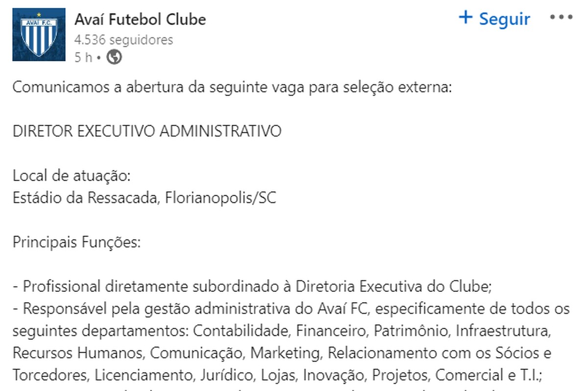This screenshot has height=391, width=588.
Task: Click the Seguir follow button
Action: 495,19
